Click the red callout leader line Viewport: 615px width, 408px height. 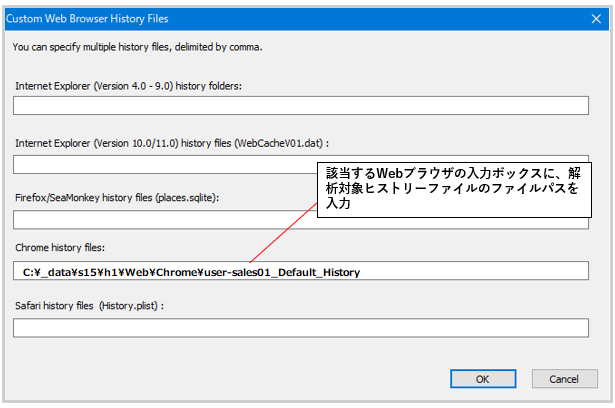point(283,232)
